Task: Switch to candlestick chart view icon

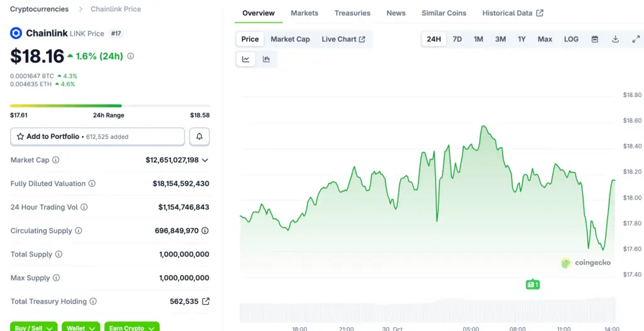Action: coord(266,59)
